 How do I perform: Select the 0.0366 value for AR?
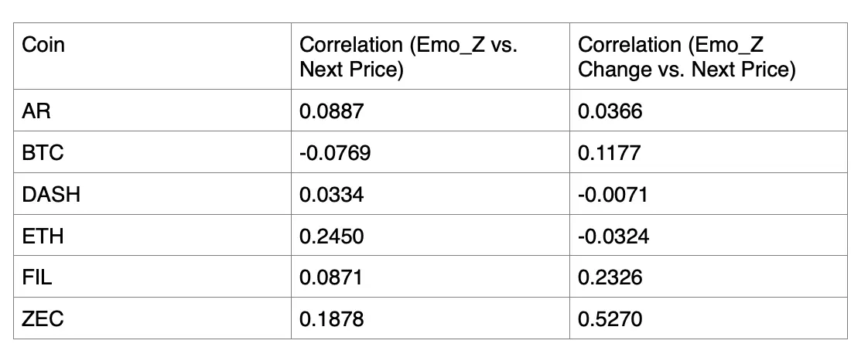click(x=610, y=112)
